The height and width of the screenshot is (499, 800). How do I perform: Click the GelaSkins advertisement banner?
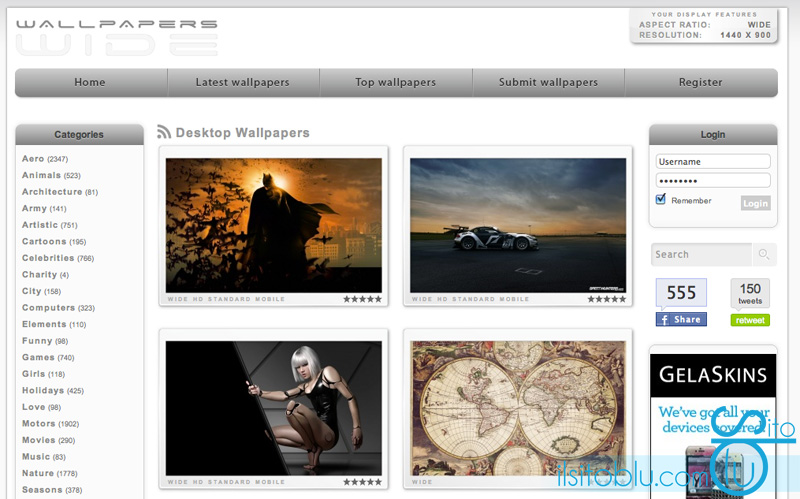tap(713, 426)
